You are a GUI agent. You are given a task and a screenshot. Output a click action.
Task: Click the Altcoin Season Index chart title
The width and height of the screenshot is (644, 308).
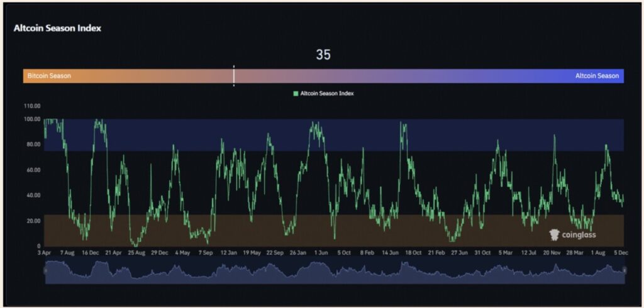[57, 28]
